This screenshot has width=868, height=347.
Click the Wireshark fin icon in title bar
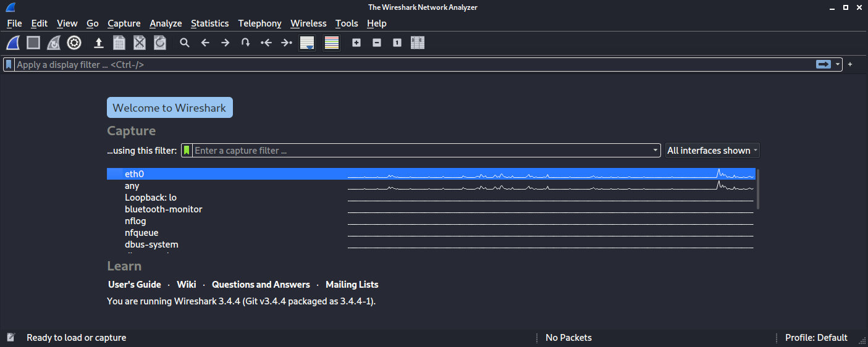tap(11, 7)
